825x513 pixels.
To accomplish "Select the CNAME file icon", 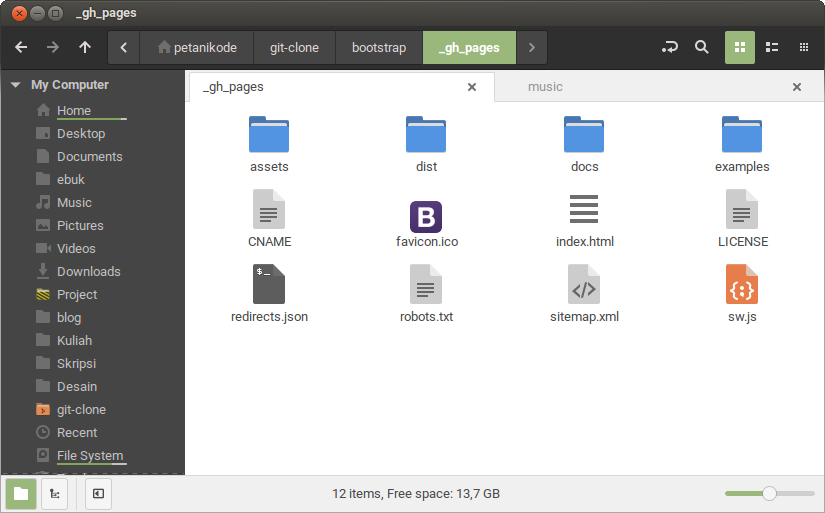I will 269,209.
